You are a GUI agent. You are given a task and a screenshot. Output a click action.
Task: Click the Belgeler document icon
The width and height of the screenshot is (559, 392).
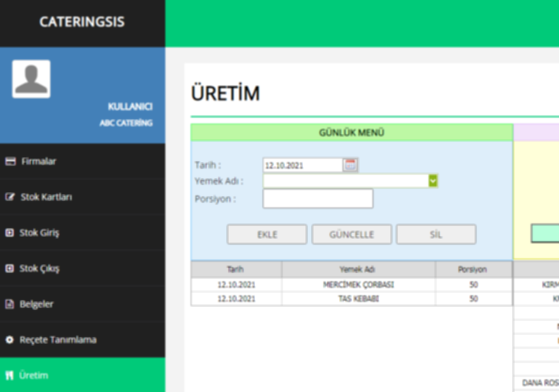pyautogui.click(x=10, y=304)
